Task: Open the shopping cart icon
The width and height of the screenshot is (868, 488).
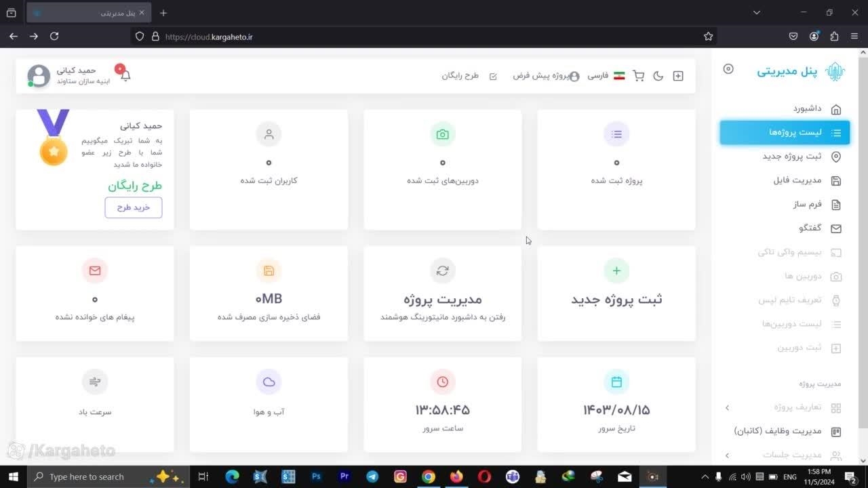Action: coord(638,76)
